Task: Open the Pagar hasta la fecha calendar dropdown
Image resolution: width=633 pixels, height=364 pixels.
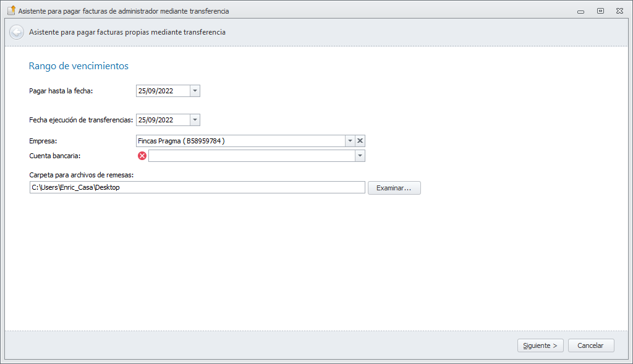Action: tap(195, 91)
